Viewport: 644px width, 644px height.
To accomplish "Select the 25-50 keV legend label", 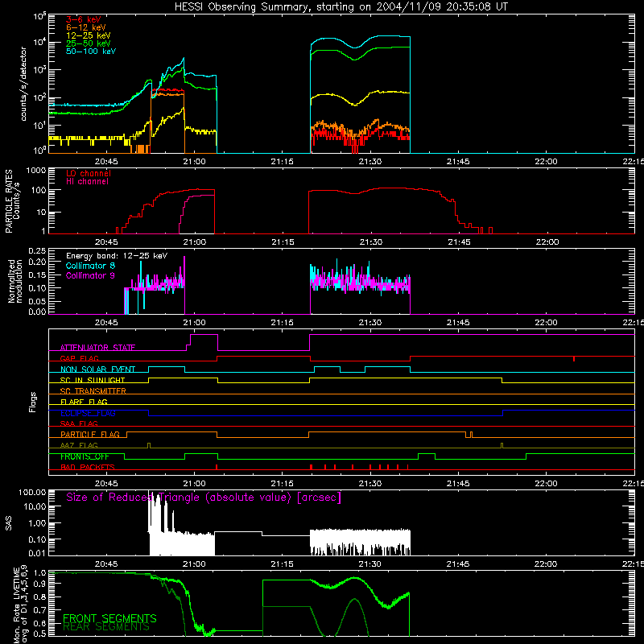I will tap(89, 43).
